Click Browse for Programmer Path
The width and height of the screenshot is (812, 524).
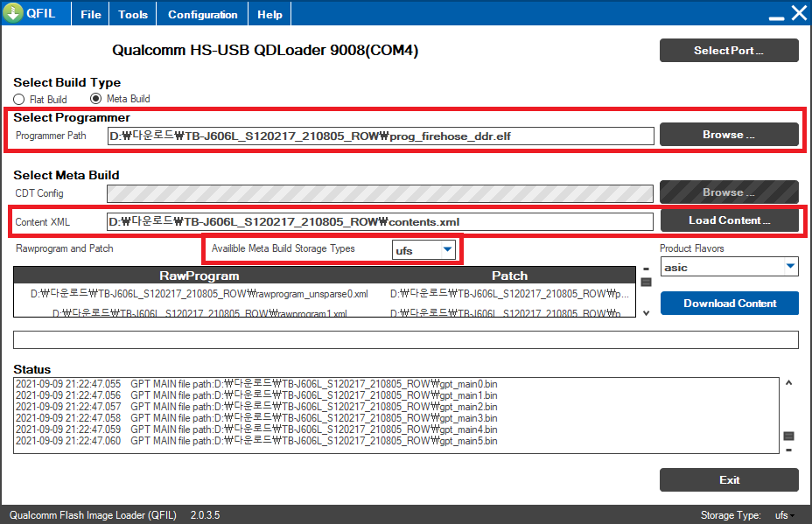pos(729,135)
